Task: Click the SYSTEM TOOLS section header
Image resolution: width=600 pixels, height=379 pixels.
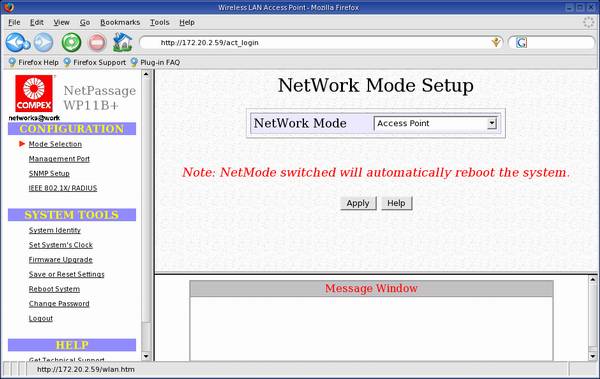Action: (x=72, y=215)
